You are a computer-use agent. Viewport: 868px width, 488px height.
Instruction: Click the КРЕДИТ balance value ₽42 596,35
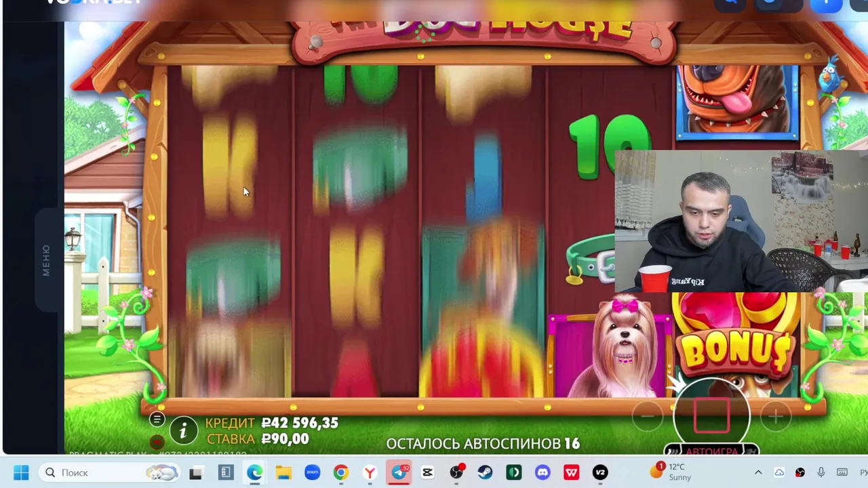coord(300,423)
